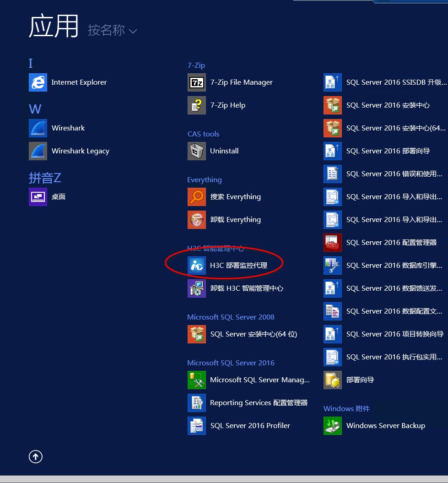Screen dimensions: 448x483
Task: Open the Wireshark Legacy icon
Action: click(38, 151)
